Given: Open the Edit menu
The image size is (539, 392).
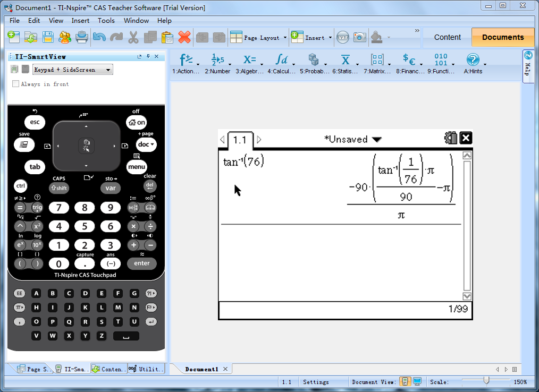Looking at the screenshot, I should point(34,20).
